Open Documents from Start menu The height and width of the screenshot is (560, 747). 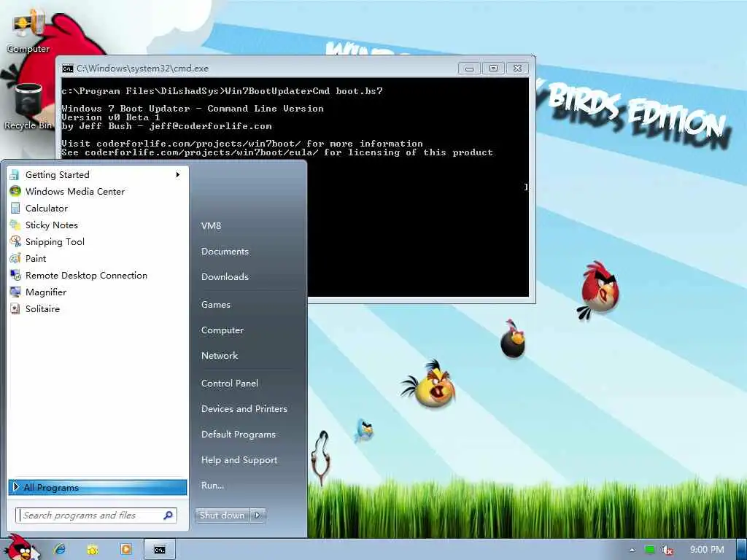[x=225, y=252]
